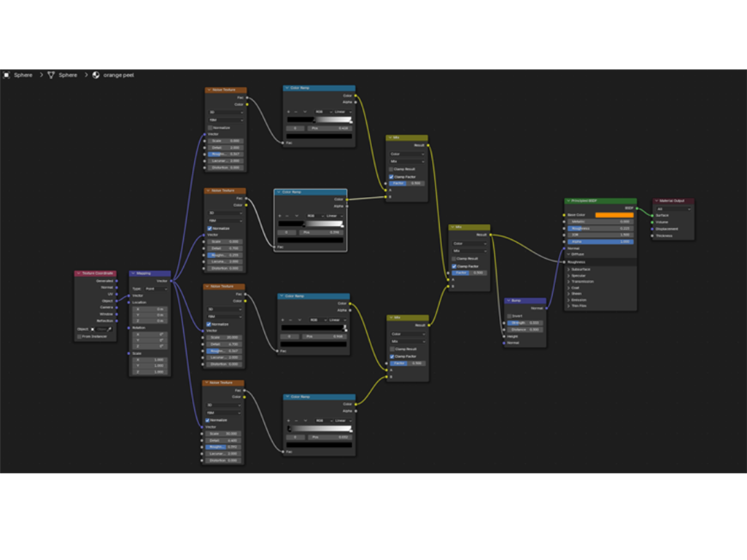Expand the Subsurface panel in Principled BSDF
747x560 pixels.
coord(568,269)
